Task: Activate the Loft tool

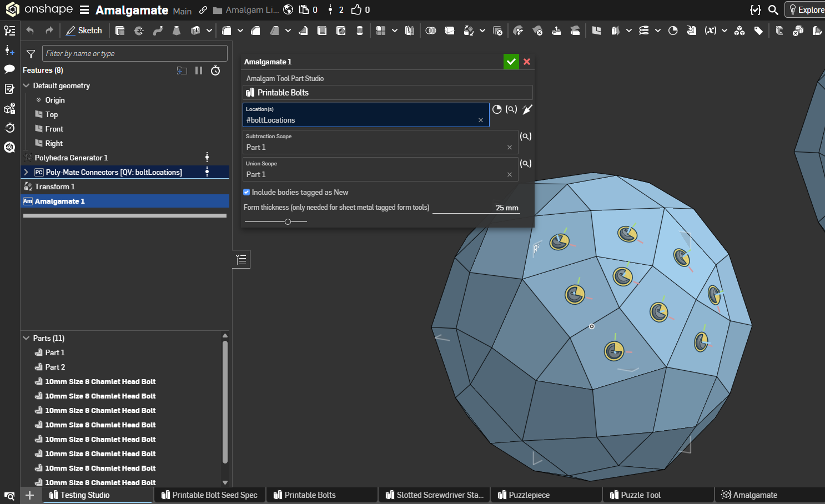Action: (x=177, y=31)
